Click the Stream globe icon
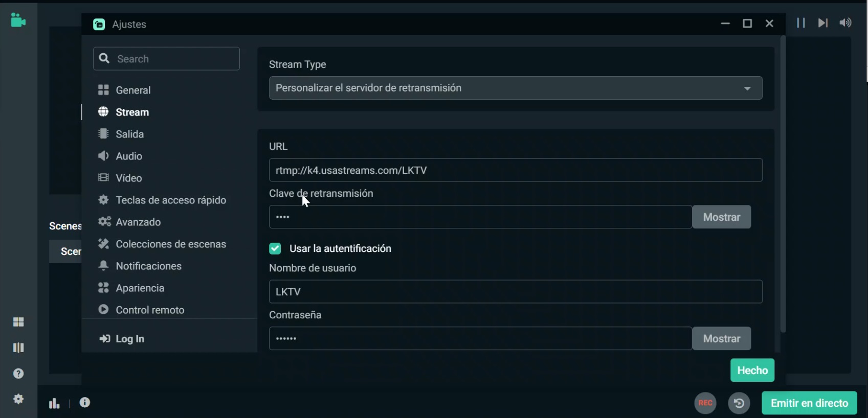Screen dimensions: 868x418 [103, 111]
